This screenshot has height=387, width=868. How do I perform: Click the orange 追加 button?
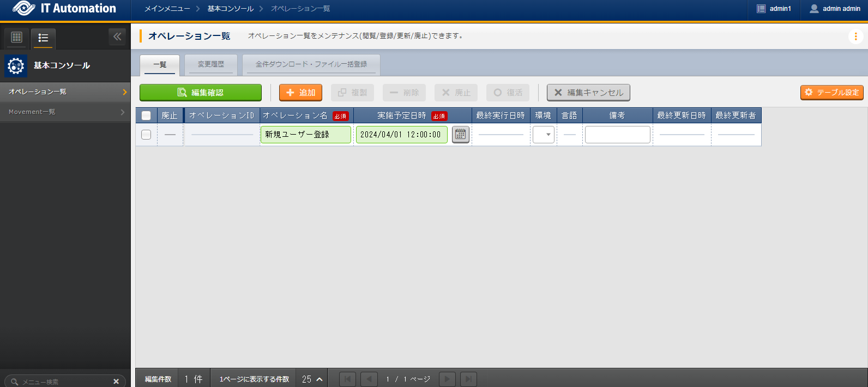pyautogui.click(x=300, y=93)
